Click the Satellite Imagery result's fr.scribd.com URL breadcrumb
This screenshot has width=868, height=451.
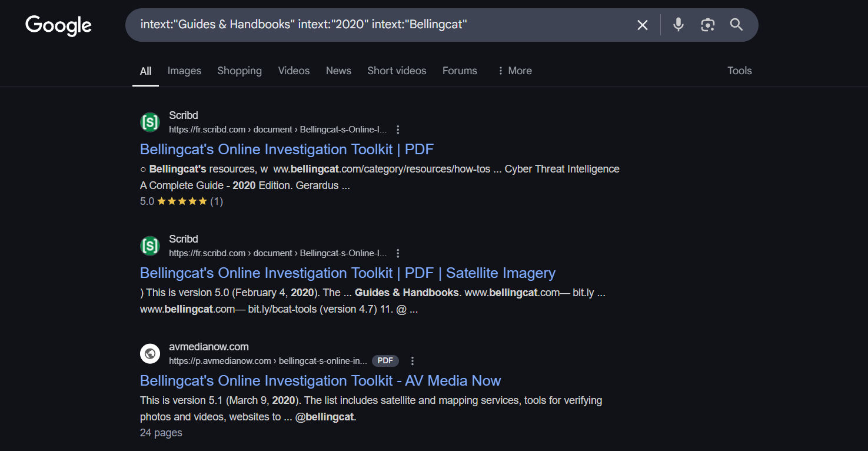pos(278,253)
